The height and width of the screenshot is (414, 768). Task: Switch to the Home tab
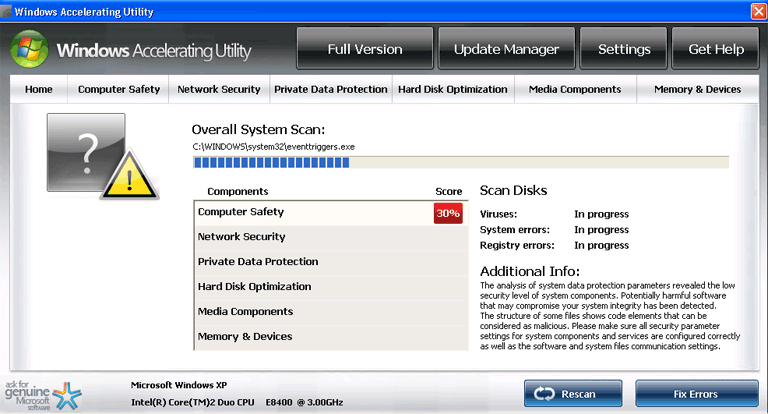pyautogui.click(x=39, y=89)
